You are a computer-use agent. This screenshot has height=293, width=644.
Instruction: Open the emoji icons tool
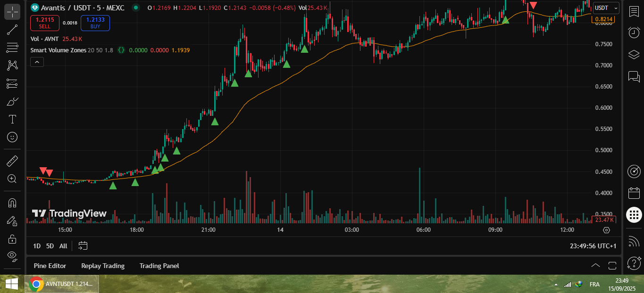point(12,137)
